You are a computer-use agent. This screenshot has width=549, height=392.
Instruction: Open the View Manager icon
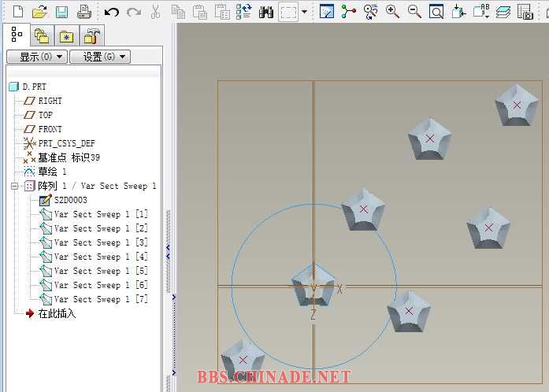click(x=525, y=12)
